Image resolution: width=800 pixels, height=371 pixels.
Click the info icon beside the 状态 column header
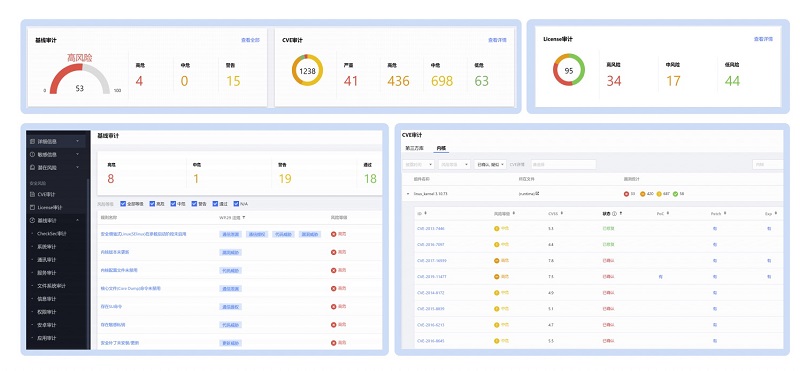[x=614, y=213]
